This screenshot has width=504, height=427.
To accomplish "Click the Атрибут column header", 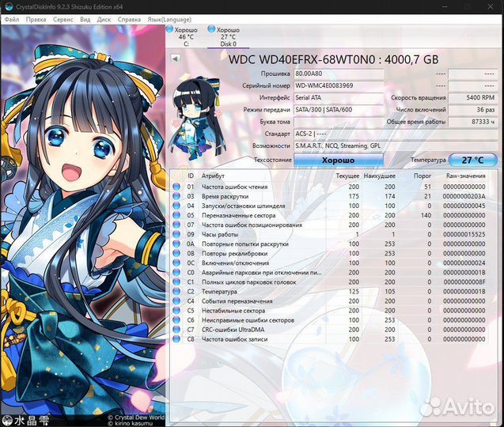I will click(x=213, y=176).
